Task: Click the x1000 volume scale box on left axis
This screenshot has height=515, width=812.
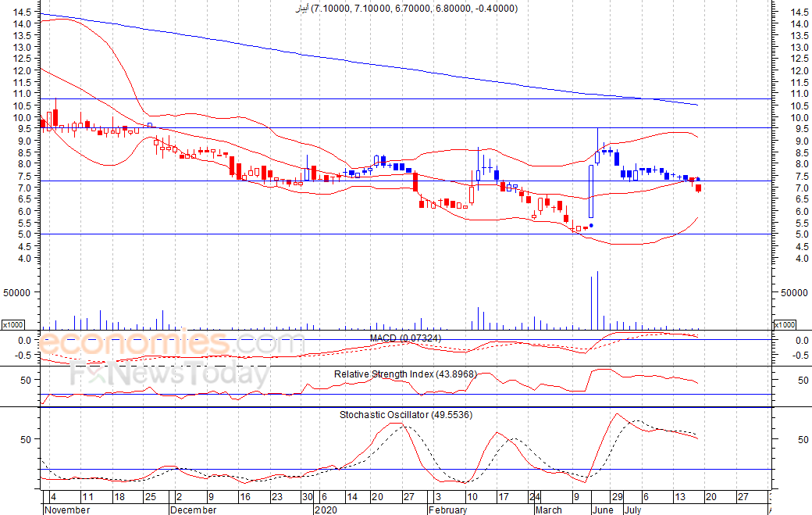Action: click(13, 324)
